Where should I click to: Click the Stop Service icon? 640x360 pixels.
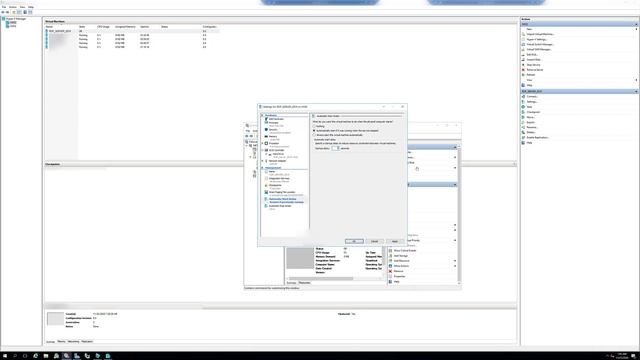pos(523,64)
